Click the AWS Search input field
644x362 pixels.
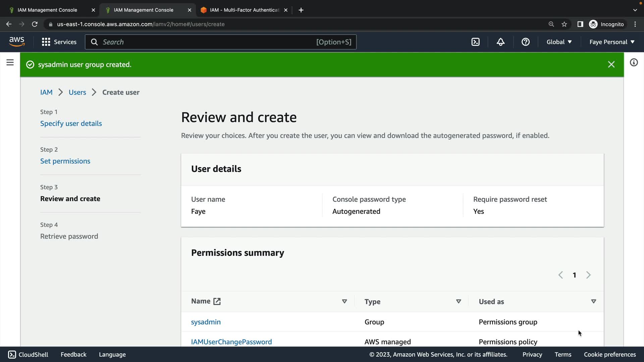(208, 42)
